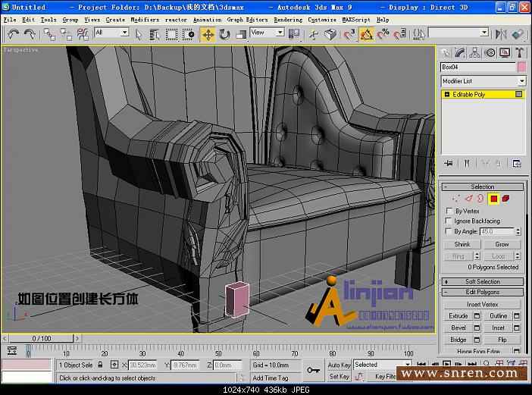Viewport: 532px width, 395px height.
Task: Select Polygon sub-object level icon
Action: 493,199
